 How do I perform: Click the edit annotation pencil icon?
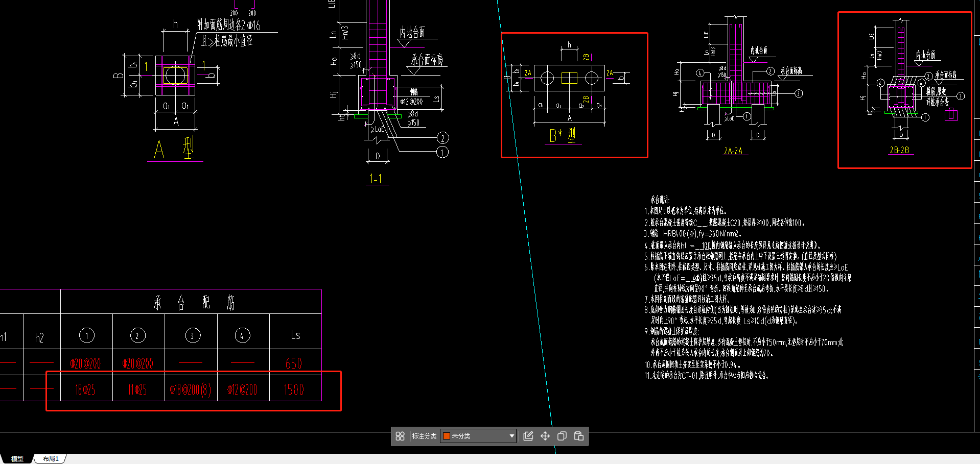pyautogui.click(x=528, y=436)
